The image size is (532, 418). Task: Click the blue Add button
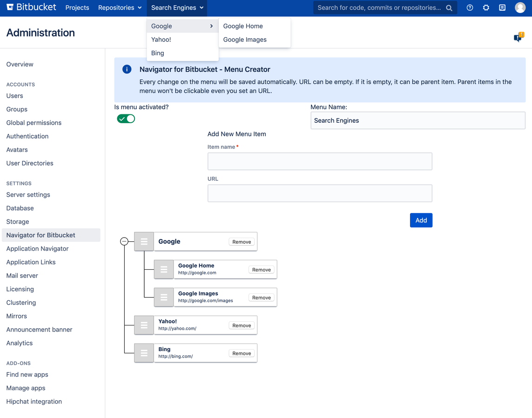(421, 220)
